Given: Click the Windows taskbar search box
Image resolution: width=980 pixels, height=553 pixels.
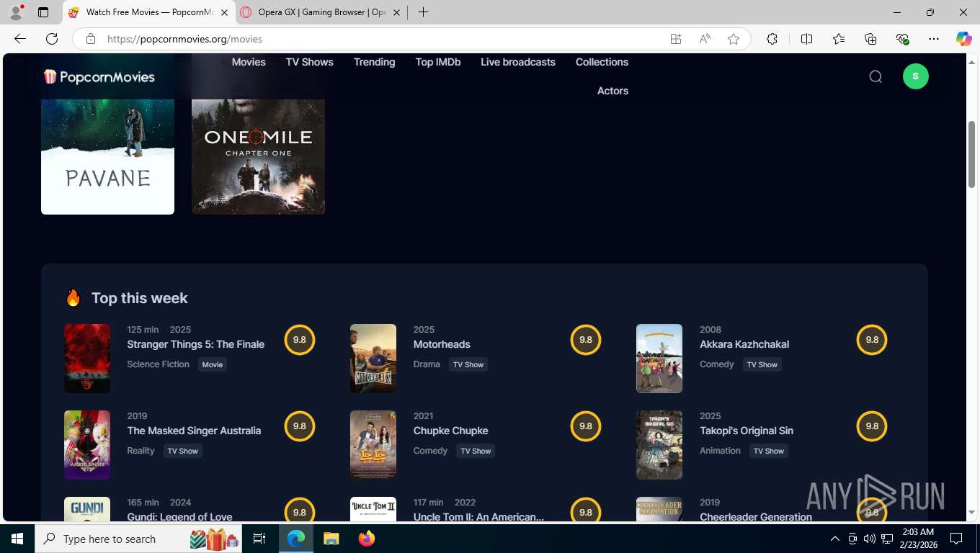Looking at the screenshot, I should [140, 539].
